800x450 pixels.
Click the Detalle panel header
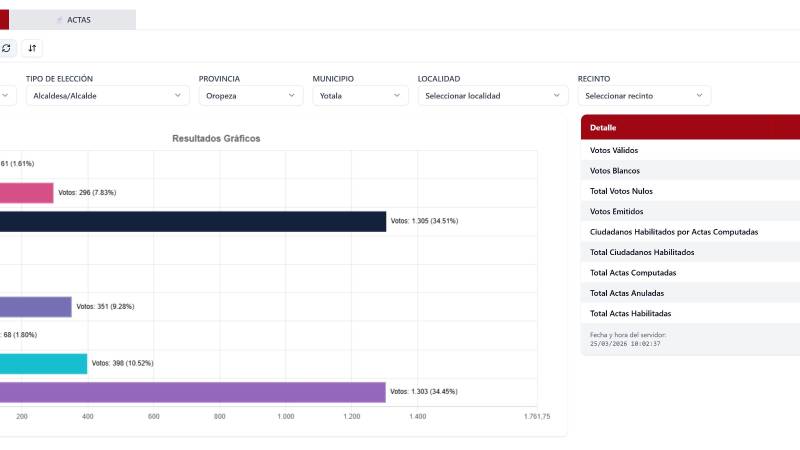pos(690,128)
